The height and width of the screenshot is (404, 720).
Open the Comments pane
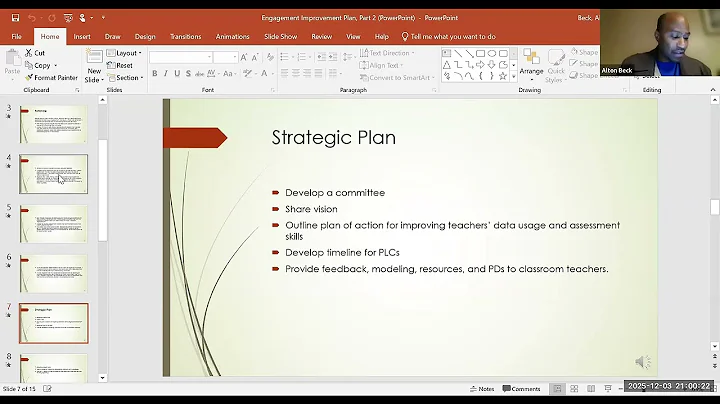pos(522,389)
